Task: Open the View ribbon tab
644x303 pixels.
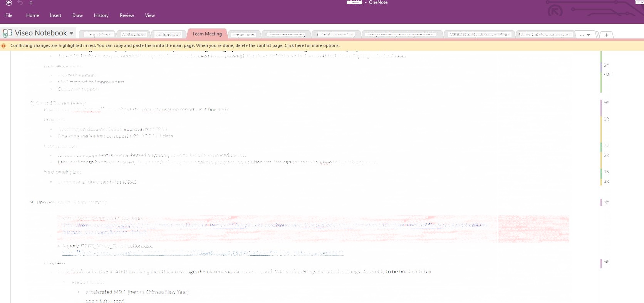Action: tap(150, 15)
